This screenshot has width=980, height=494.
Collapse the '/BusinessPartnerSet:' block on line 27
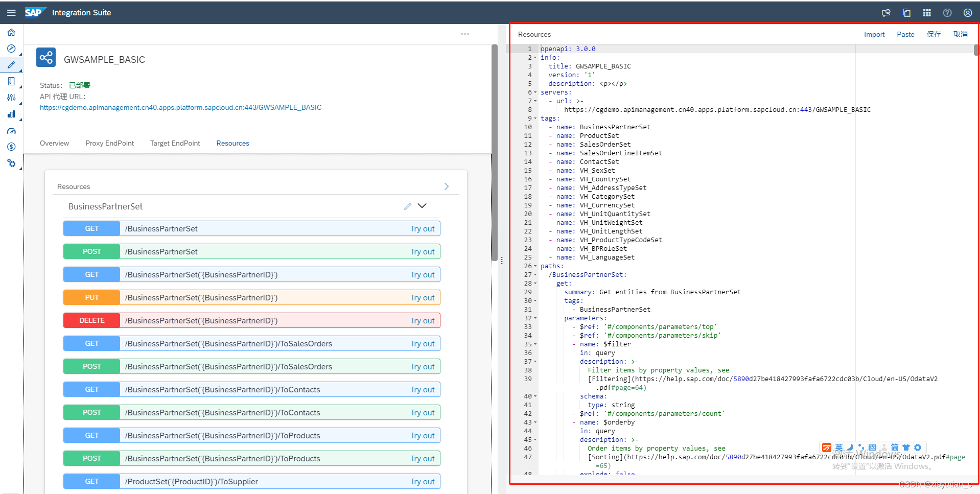click(x=535, y=275)
